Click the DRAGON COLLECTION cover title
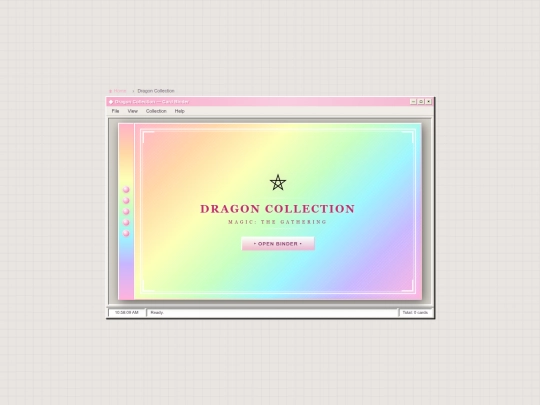540x405 pixels. tap(278, 209)
